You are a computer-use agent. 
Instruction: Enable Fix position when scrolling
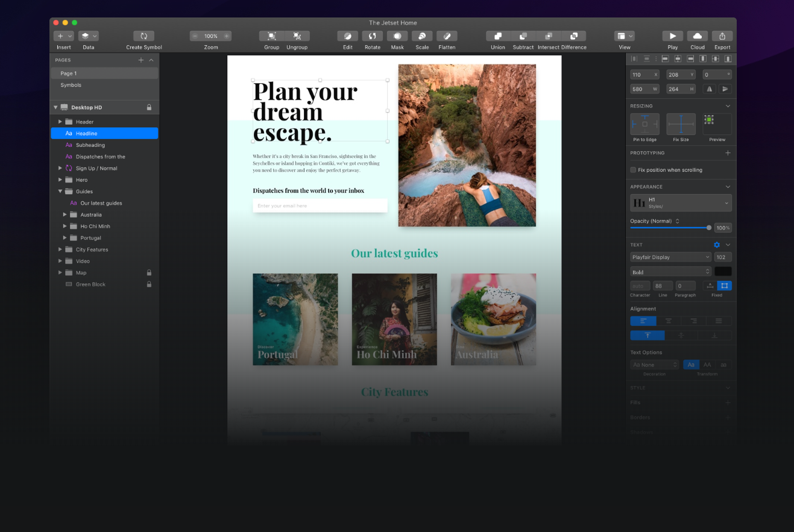(x=633, y=170)
